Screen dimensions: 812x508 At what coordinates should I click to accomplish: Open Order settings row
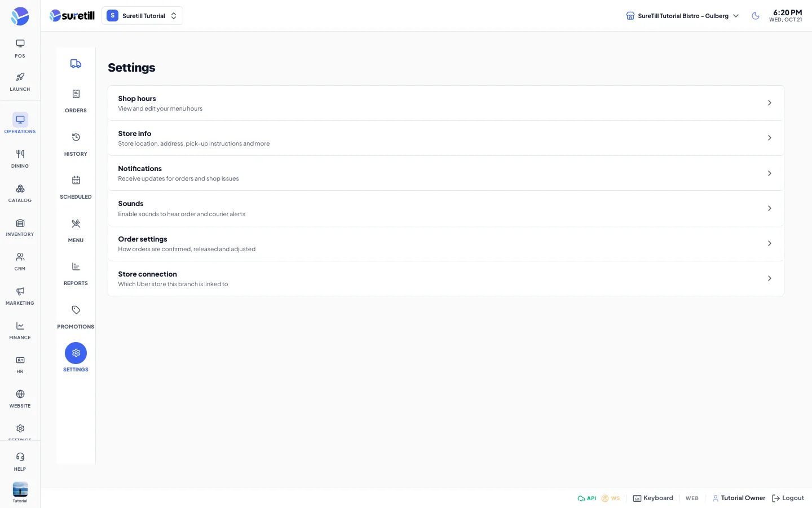click(445, 243)
